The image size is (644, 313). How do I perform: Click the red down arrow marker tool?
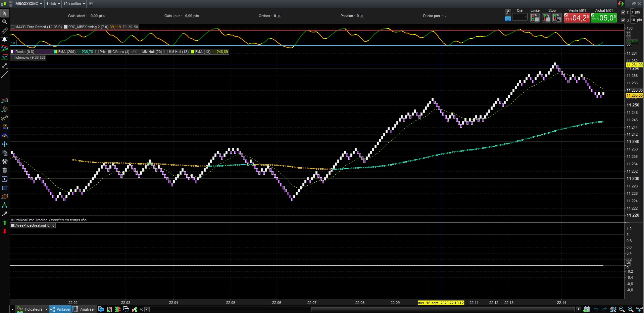point(5,231)
